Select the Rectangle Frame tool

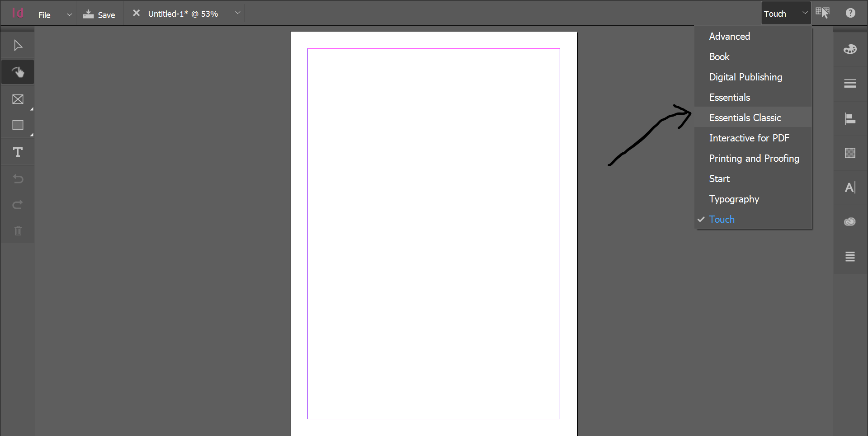coord(18,99)
